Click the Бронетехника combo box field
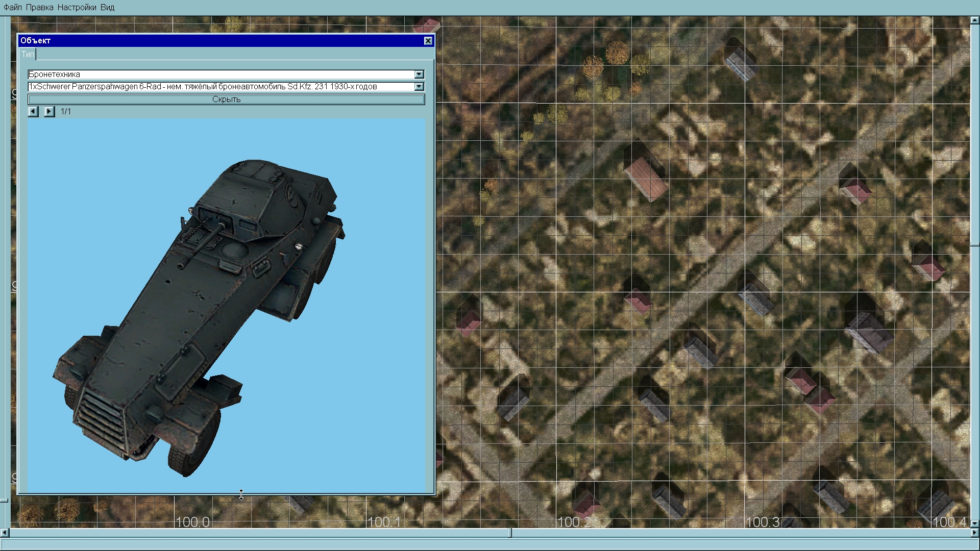This screenshot has height=551, width=980. tap(219, 74)
